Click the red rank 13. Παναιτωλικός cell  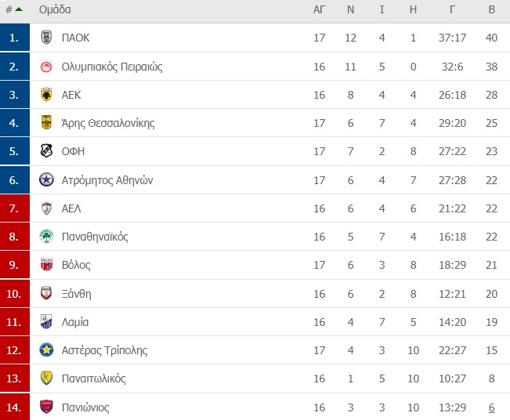click(x=15, y=378)
